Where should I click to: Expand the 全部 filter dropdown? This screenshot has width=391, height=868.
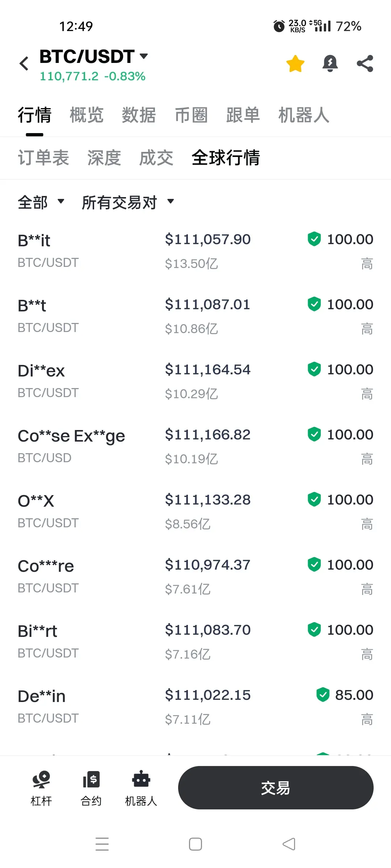(x=41, y=202)
